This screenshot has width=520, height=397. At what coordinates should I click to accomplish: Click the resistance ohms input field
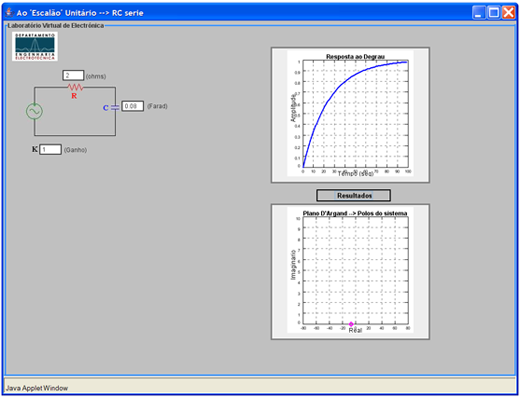click(73, 75)
